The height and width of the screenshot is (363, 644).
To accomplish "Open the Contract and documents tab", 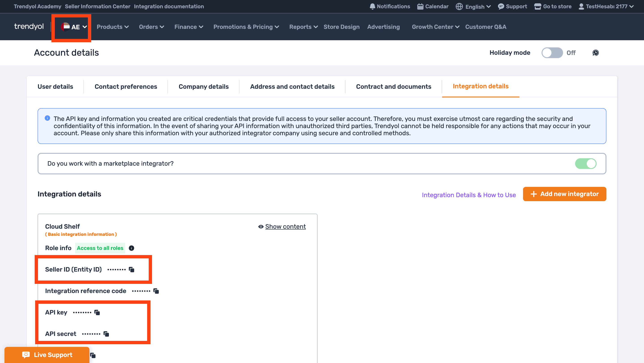I will click(394, 87).
